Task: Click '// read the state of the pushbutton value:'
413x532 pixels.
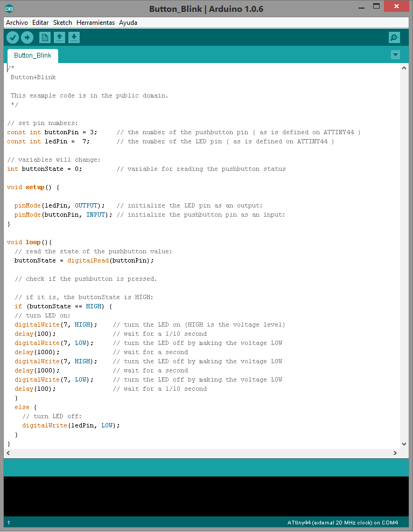Action: [x=93, y=251]
